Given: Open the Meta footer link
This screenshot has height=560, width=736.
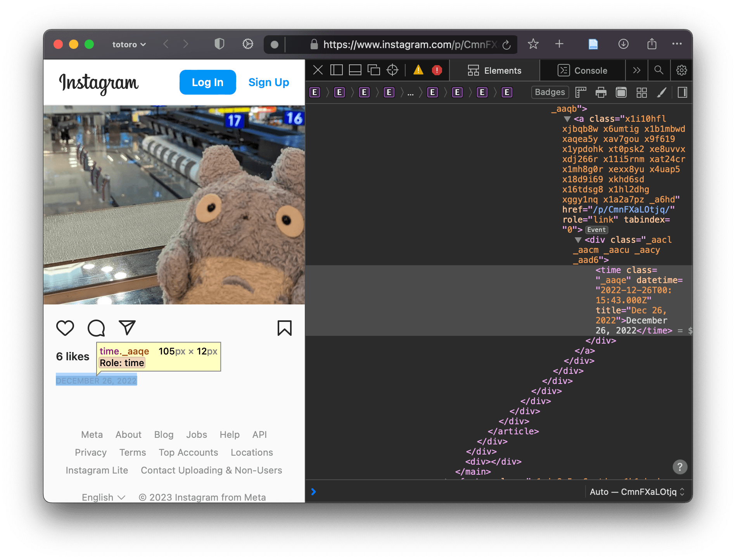Looking at the screenshot, I should 92,435.
